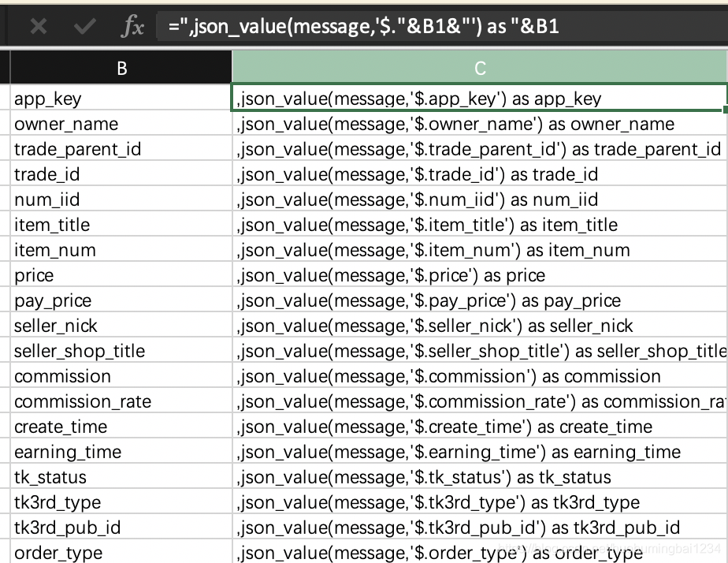Select column C cell with '$.seller_shop_title'

[x=480, y=350]
